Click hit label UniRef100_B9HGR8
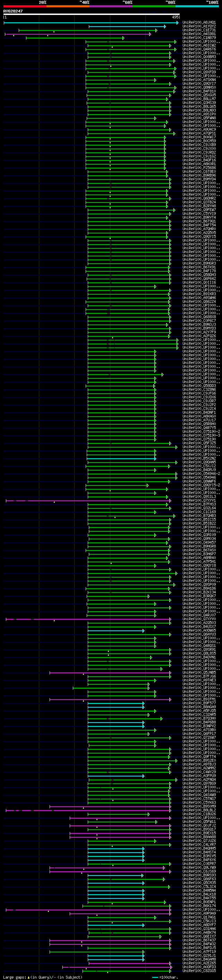This screenshot has height=980, width=222. [199, 546]
